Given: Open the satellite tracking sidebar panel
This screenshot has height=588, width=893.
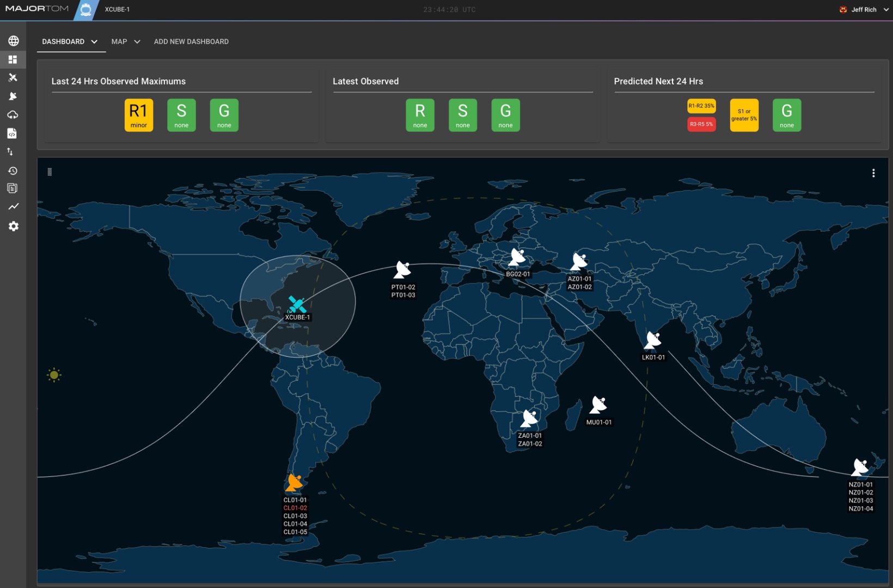Looking at the screenshot, I should pos(13,78).
